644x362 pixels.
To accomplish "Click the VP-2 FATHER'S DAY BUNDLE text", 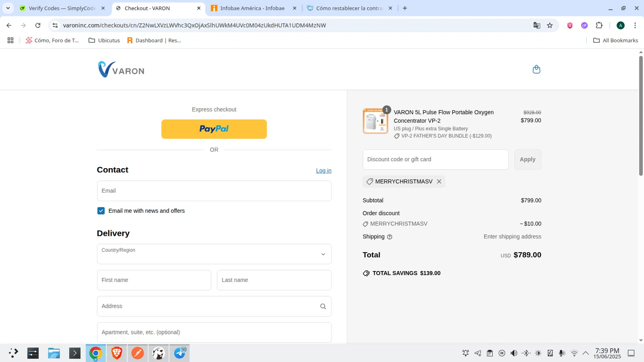I will 447,136.
